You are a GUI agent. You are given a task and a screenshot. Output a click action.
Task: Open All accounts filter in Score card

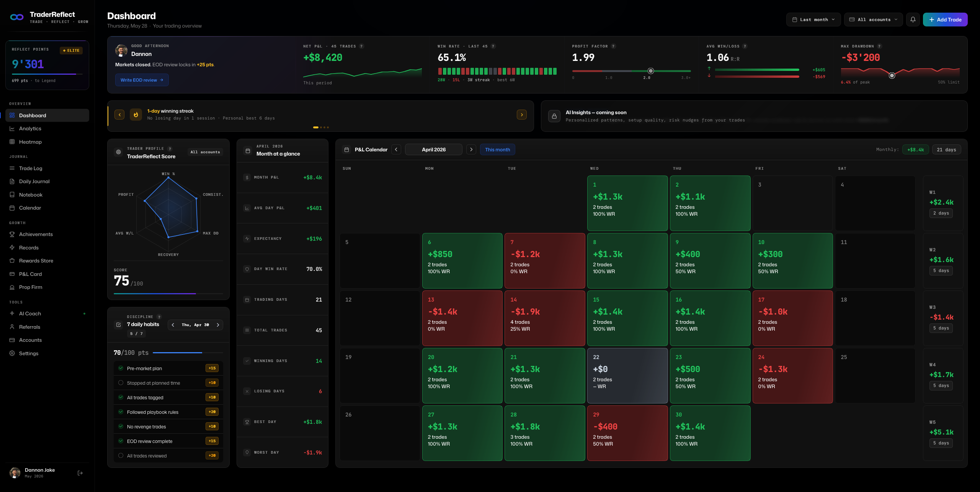click(x=205, y=152)
